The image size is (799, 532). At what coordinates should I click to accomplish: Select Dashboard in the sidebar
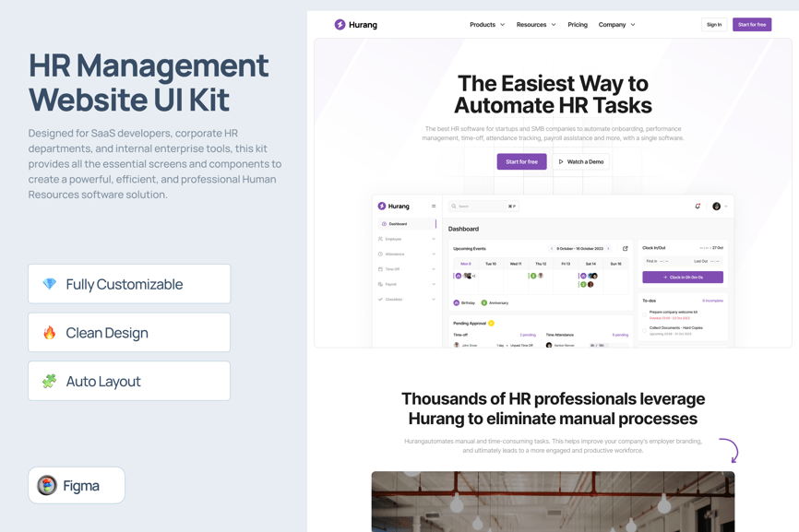coord(398,224)
